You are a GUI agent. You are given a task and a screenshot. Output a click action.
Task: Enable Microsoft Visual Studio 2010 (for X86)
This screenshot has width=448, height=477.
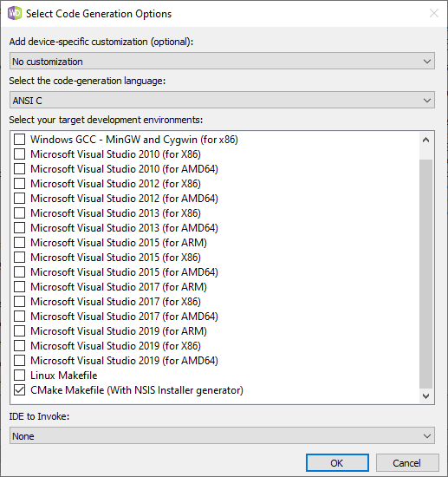coord(19,154)
